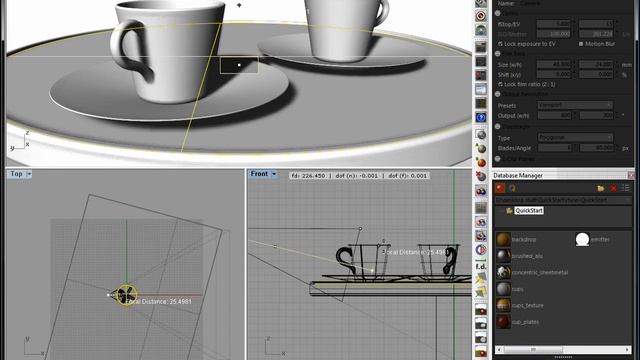Click the lower yellow starburst toolbar icon
Screen dimensions: 640x360
[x=481, y=292]
